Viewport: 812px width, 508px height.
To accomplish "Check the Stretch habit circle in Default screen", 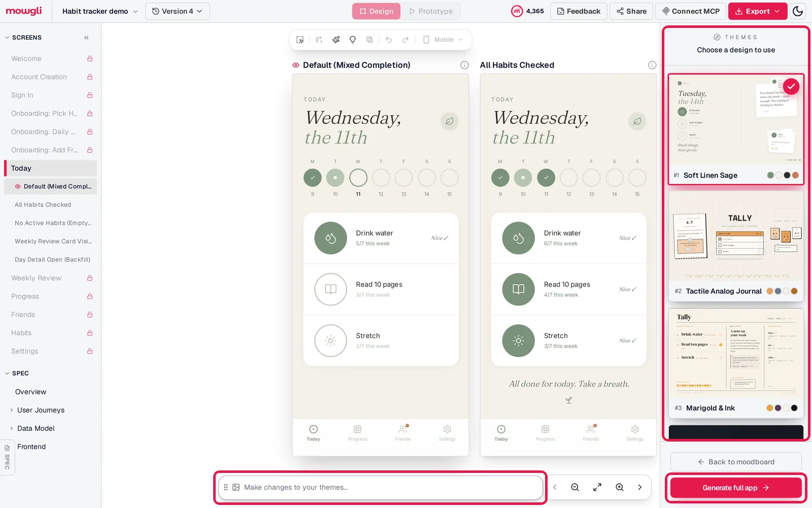I will pyautogui.click(x=330, y=340).
